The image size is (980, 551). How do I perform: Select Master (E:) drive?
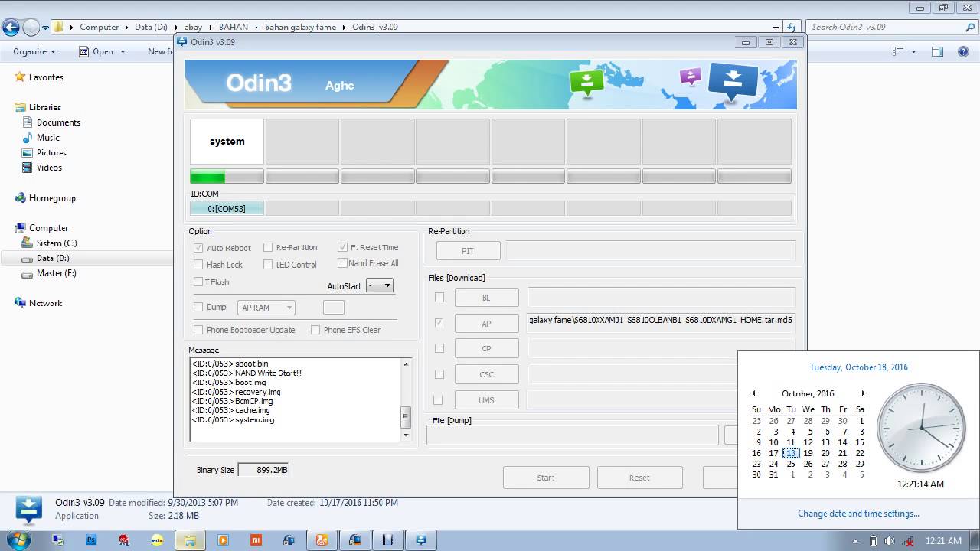56,273
